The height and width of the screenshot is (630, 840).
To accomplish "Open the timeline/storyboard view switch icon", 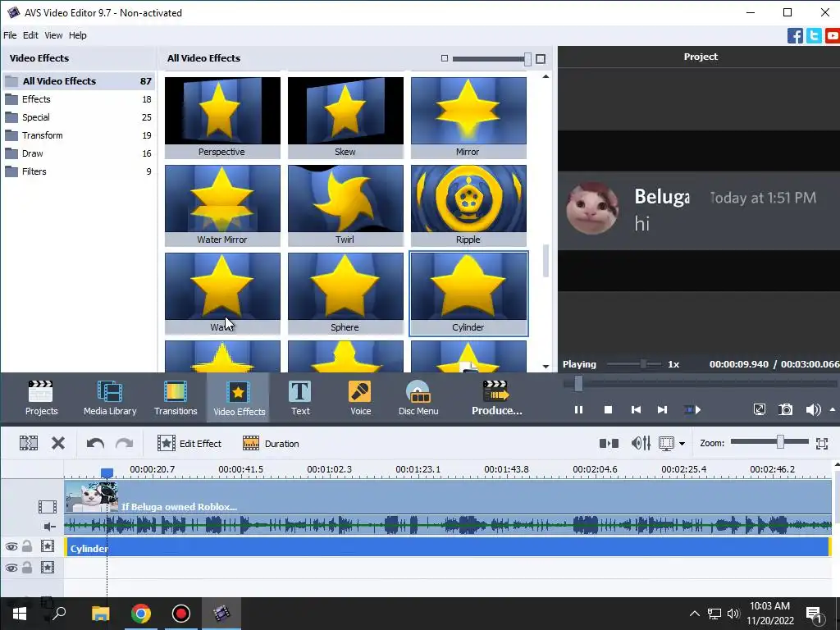I will tap(609, 443).
